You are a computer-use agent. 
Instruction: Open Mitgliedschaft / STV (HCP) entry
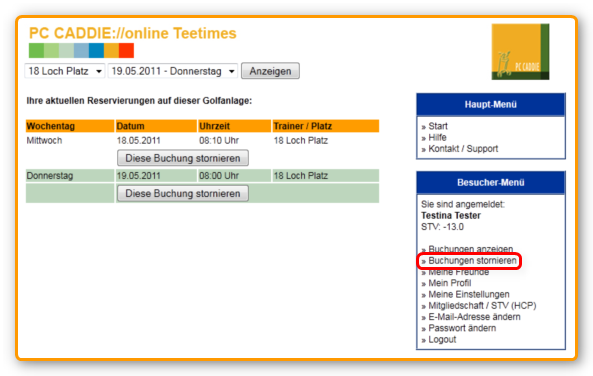click(x=482, y=306)
